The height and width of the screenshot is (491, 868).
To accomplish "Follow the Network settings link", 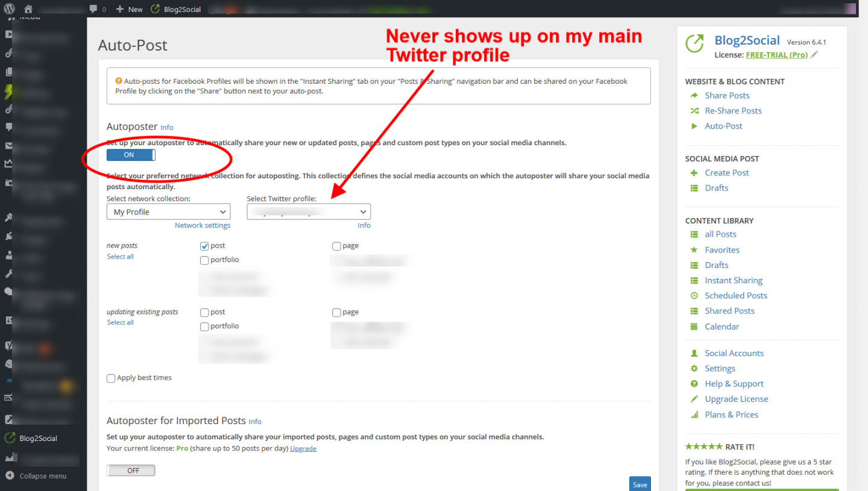I will click(203, 225).
